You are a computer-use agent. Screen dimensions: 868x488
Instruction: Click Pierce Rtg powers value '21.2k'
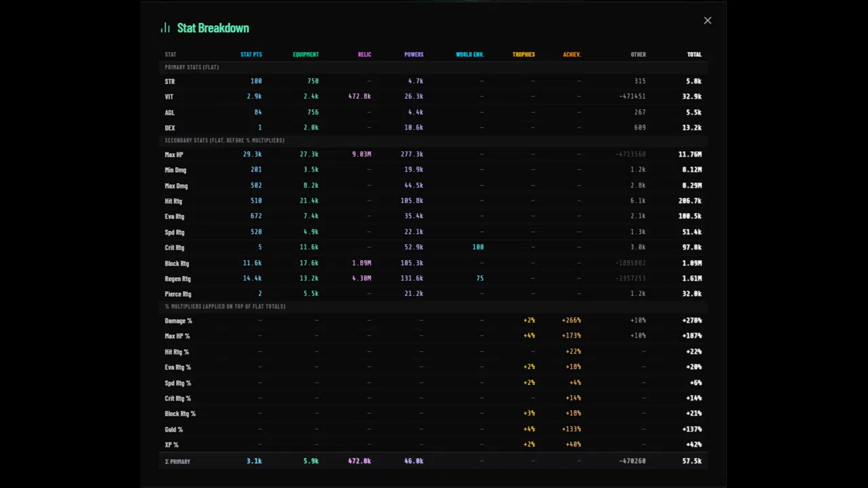pyautogui.click(x=414, y=293)
